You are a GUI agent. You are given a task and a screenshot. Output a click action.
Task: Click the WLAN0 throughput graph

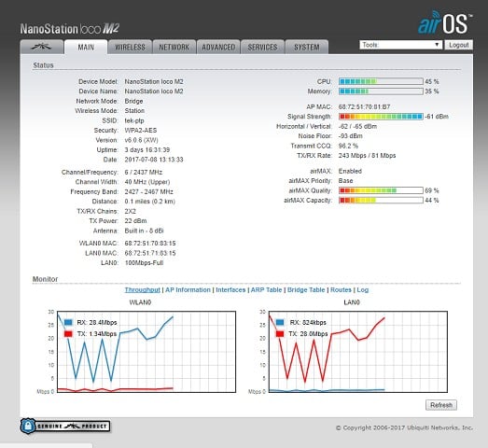tap(146, 352)
